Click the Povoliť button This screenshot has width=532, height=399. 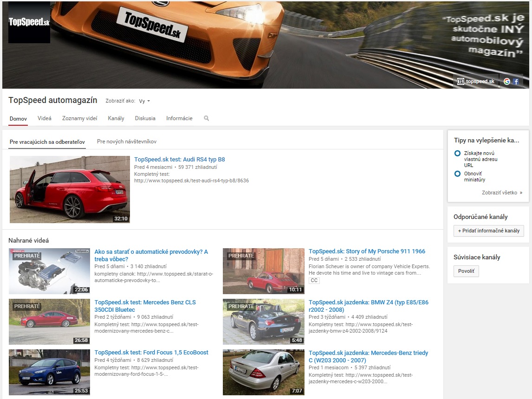[466, 271]
